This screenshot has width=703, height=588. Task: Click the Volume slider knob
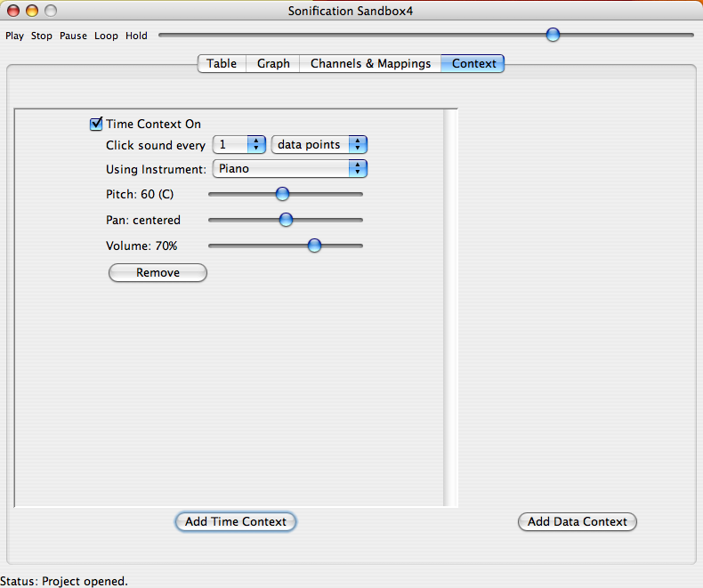(x=315, y=246)
